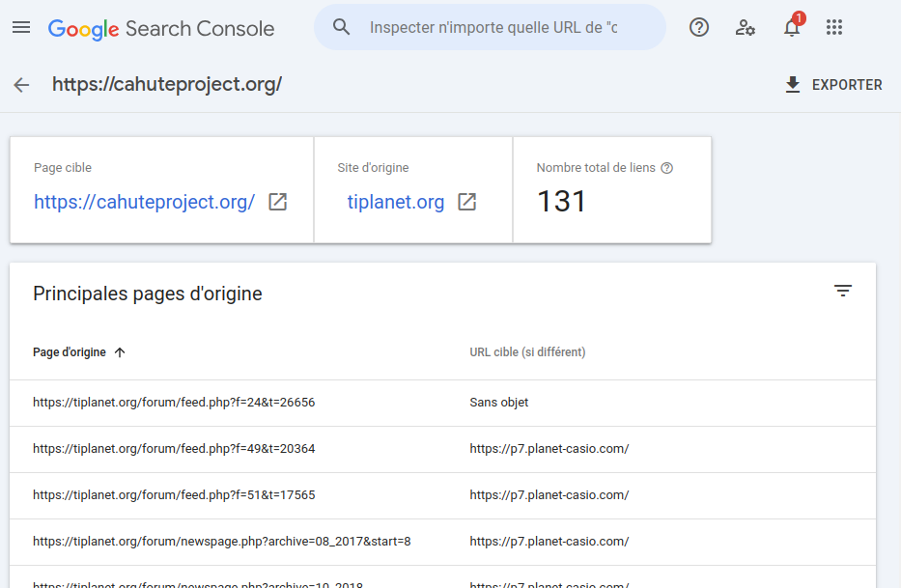Open tiplanet.org external link icon
This screenshot has width=901, height=588.
click(466, 202)
